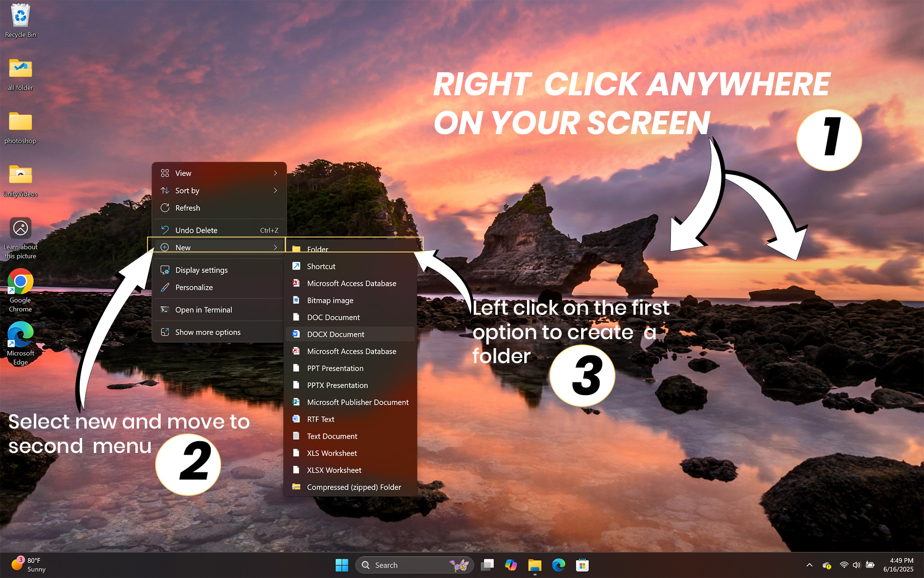Toggle Wi-Fi from the system tray

coord(844,565)
